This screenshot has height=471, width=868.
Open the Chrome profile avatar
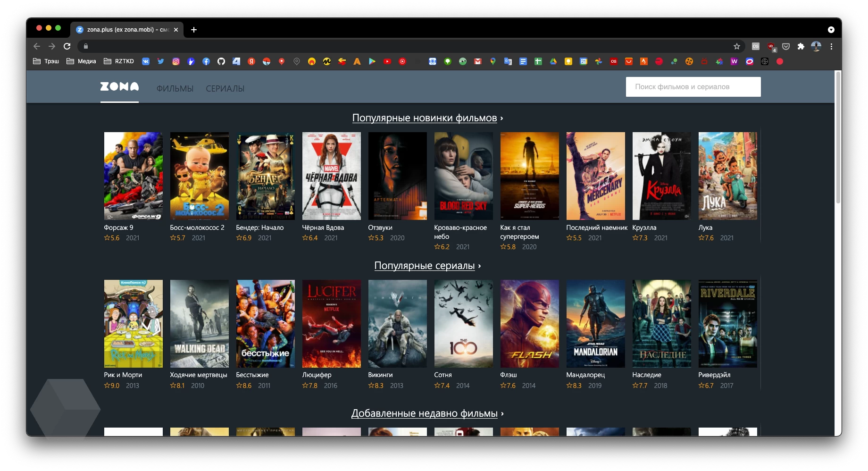pos(816,46)
